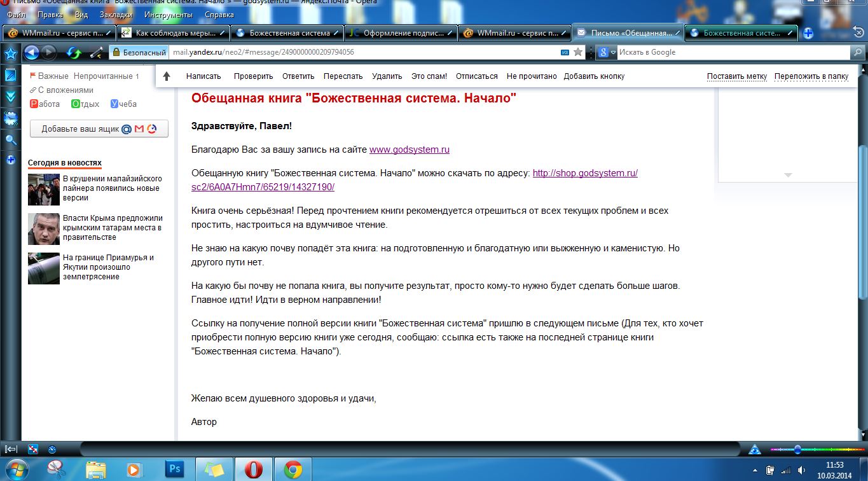Bookmark the page with the address bar star
Image resolution: width=868 pixels, height=481 pixels.
[x=577, y=52]
